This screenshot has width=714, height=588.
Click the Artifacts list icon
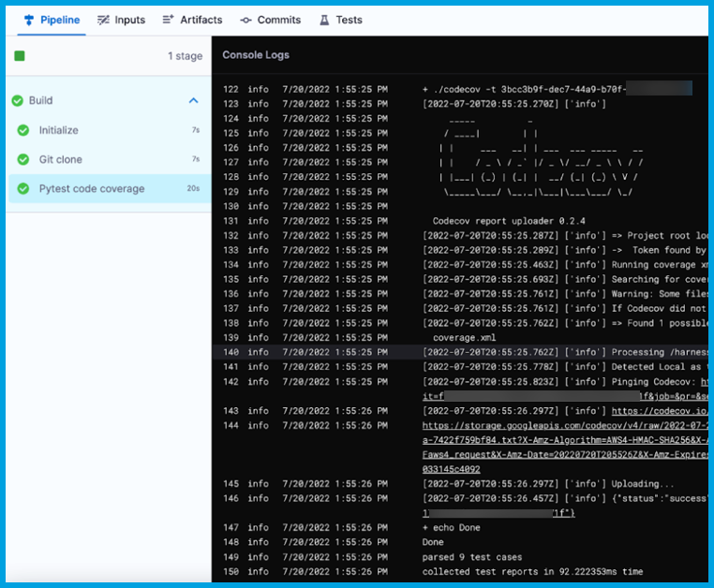click(169, 20)
